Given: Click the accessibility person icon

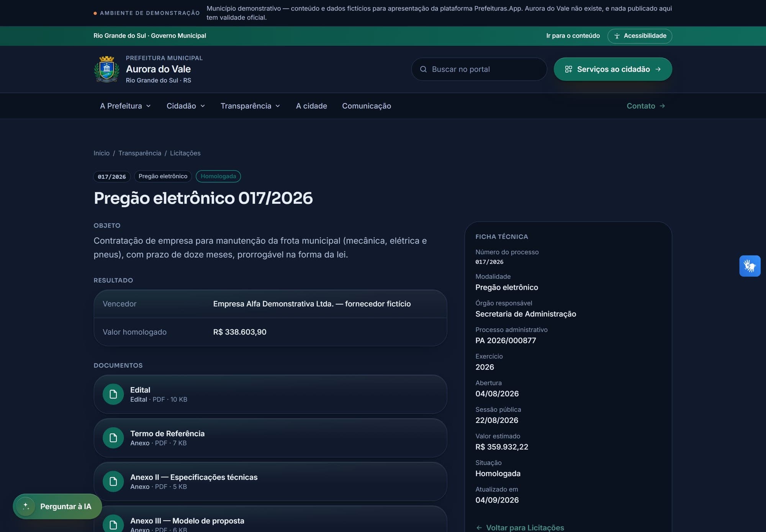Looking at the screenshot, I should 617,36.
